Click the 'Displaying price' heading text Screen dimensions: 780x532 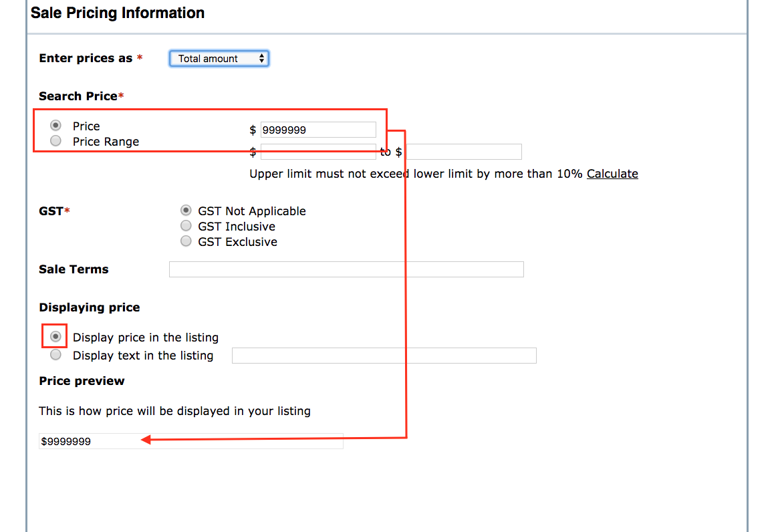click(90, 307)
